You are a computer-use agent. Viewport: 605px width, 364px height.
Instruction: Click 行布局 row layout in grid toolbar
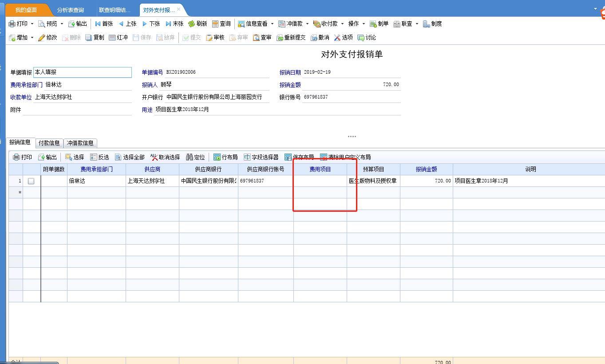pyautogui.click(x=225, y=157)
